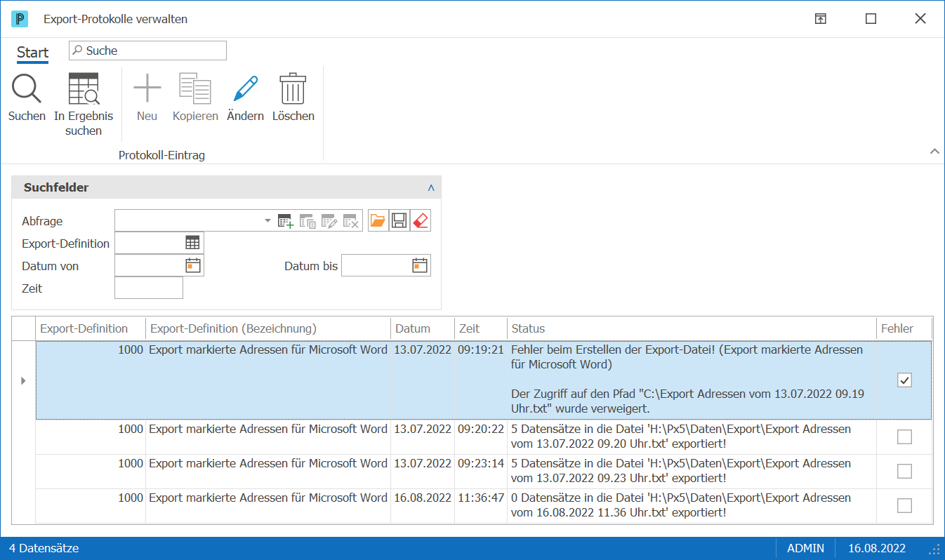945x560 pixels.
Task: Click the copy query icon beside Abfrage
Action: 308,221
